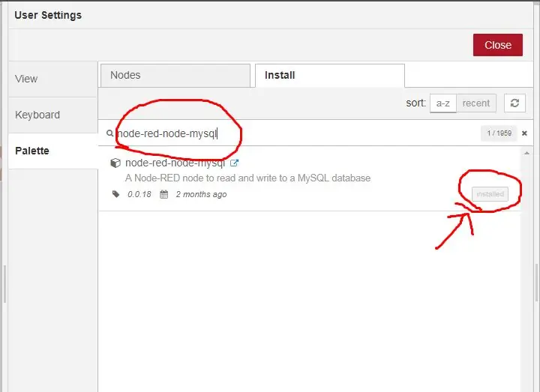Clear the search with the x icon

524,133
